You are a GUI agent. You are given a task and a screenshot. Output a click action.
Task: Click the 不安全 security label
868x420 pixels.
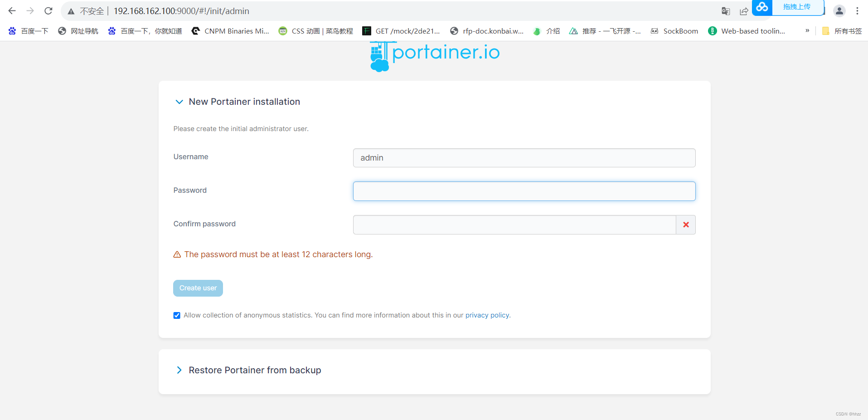tap(92, 11)
